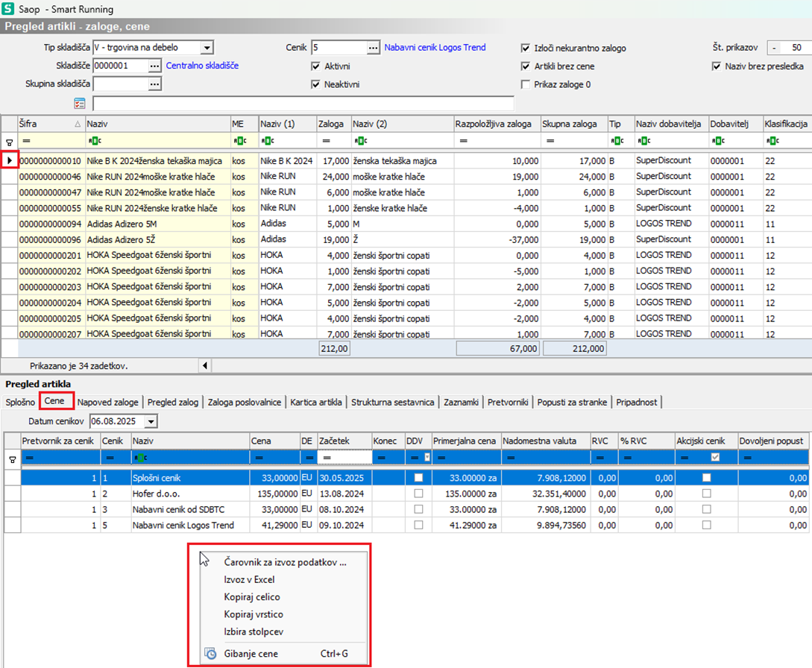Sort by the Začetek column header
Image resolution: width=812 pixels, height=668 pixels.
(x=344, y=441)
